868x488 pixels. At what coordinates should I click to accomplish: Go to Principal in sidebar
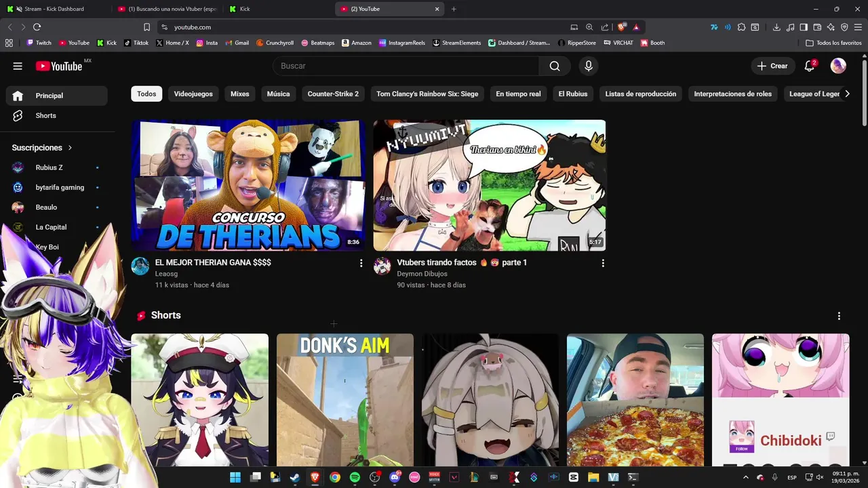pos(57,96)
